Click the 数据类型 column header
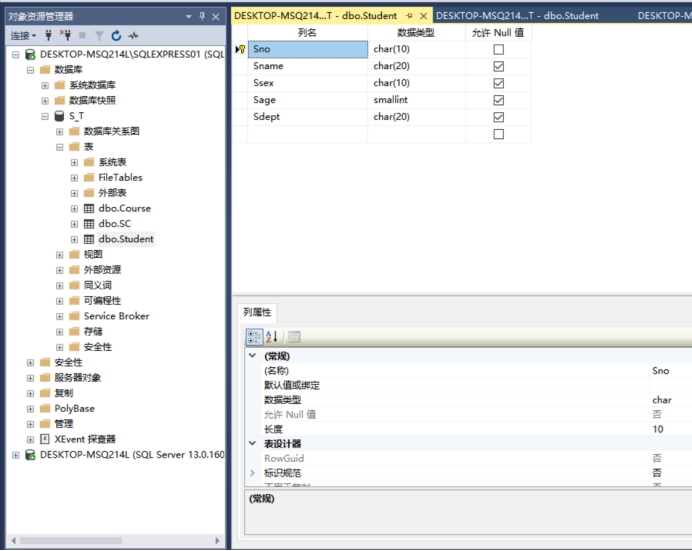This screenshot has width=692, height=551. 416,33
